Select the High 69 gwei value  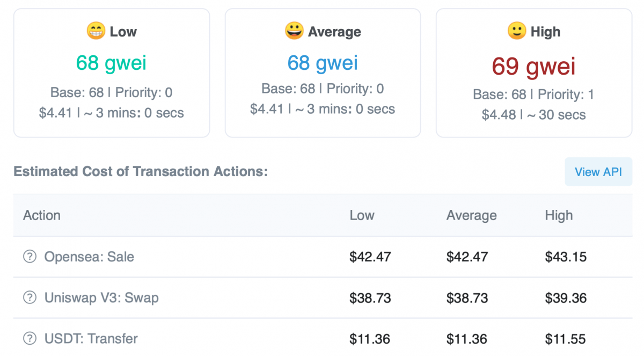[533, 67]
